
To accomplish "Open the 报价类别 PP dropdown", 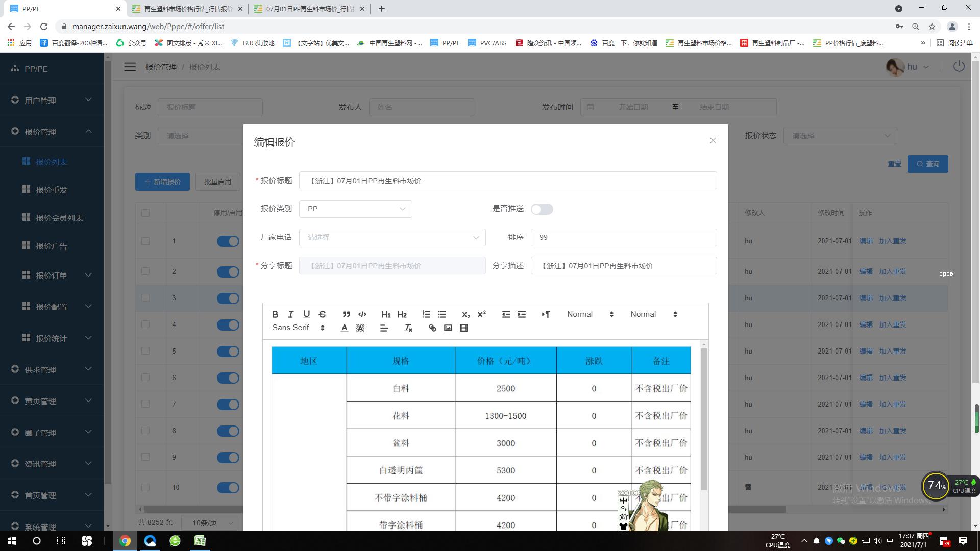I will 355,209.
